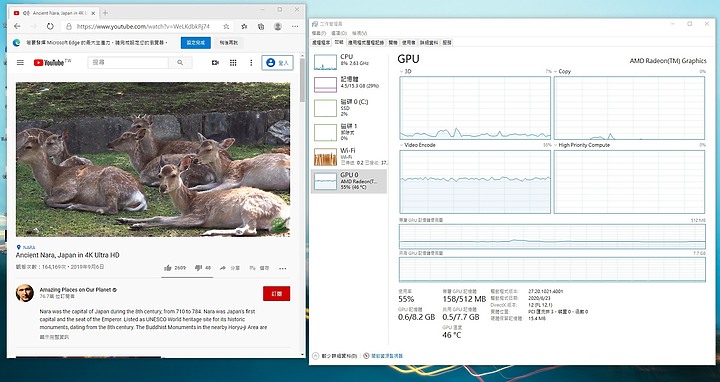The height and width of the screenshot is (382, 720).
Task: Click the red subscribe button
Action: click(276, 293)
